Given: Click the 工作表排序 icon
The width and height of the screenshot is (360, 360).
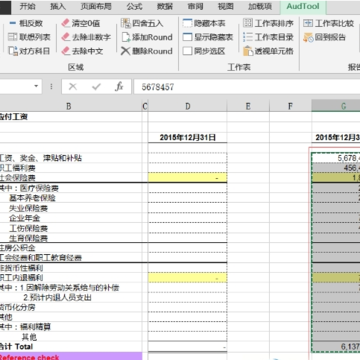Looking at the screenshot, I should point(248,23).
